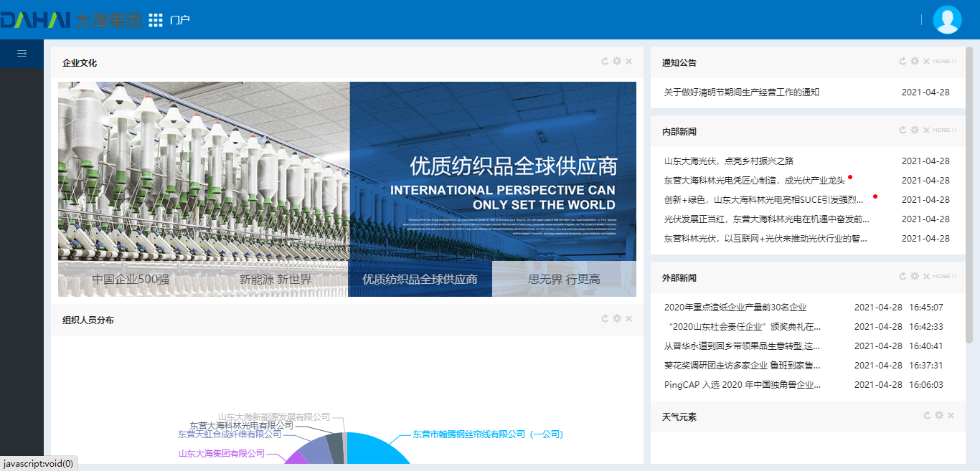This screenshot has width=980, height=471.
Task: Toggle the left sidebar collapse icon
Action: coord(22,54)
